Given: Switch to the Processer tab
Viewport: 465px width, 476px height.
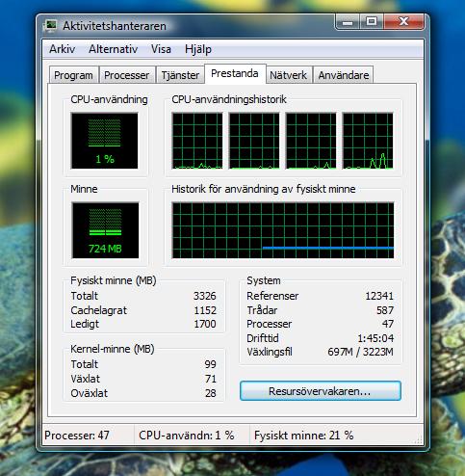Looking at the screenshot, I should [x=127, y=75].
